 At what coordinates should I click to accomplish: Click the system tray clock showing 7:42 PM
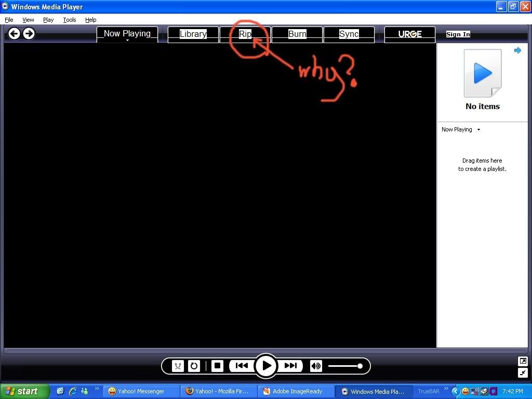(x=513, y=391)
